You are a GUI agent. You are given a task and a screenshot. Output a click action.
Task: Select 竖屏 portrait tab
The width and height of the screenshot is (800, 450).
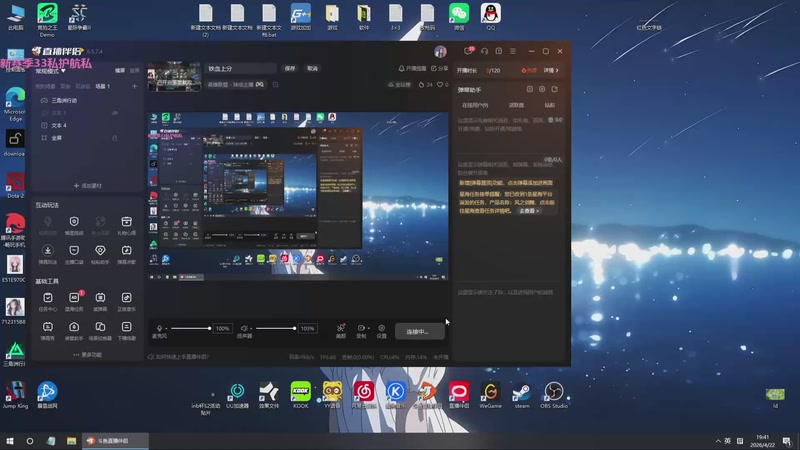point(135,70)
